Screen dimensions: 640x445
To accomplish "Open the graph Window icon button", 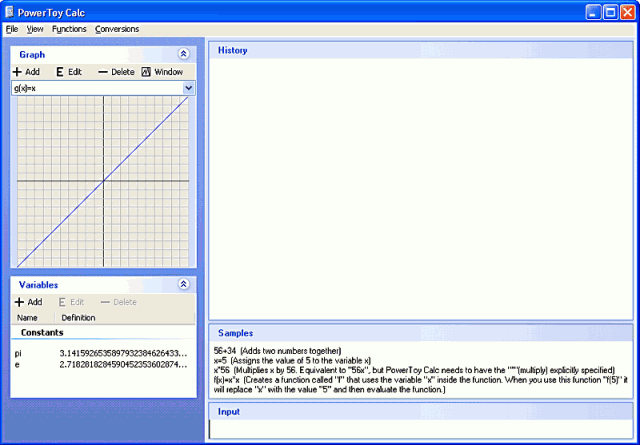I will point(146,72).
